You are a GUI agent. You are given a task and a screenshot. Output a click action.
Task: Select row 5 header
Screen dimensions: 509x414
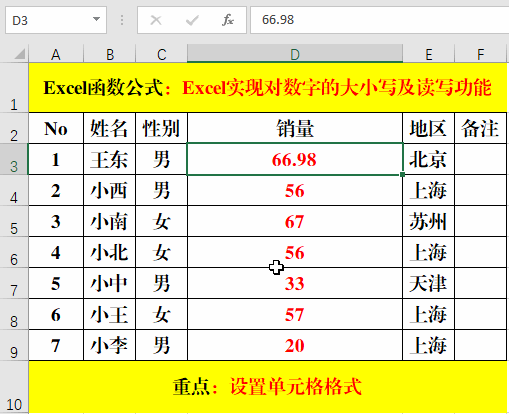pyautogui.click(x=14, y=221)
